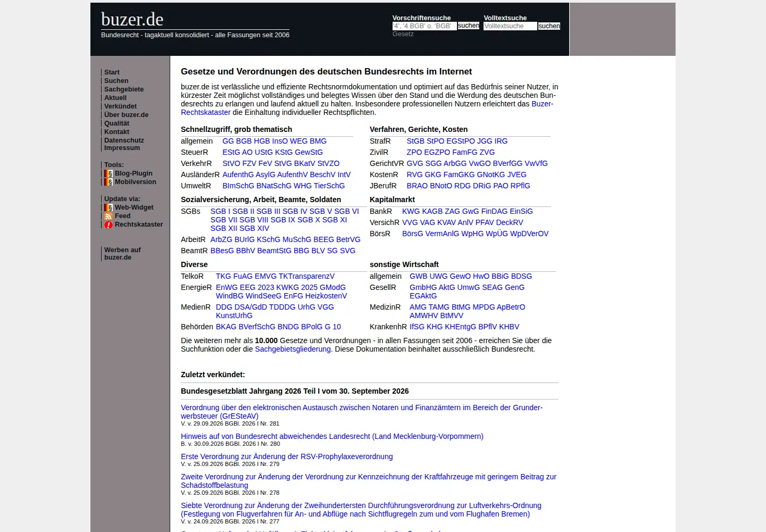
Task: Open the GG law link
Action: click(228, 141)
